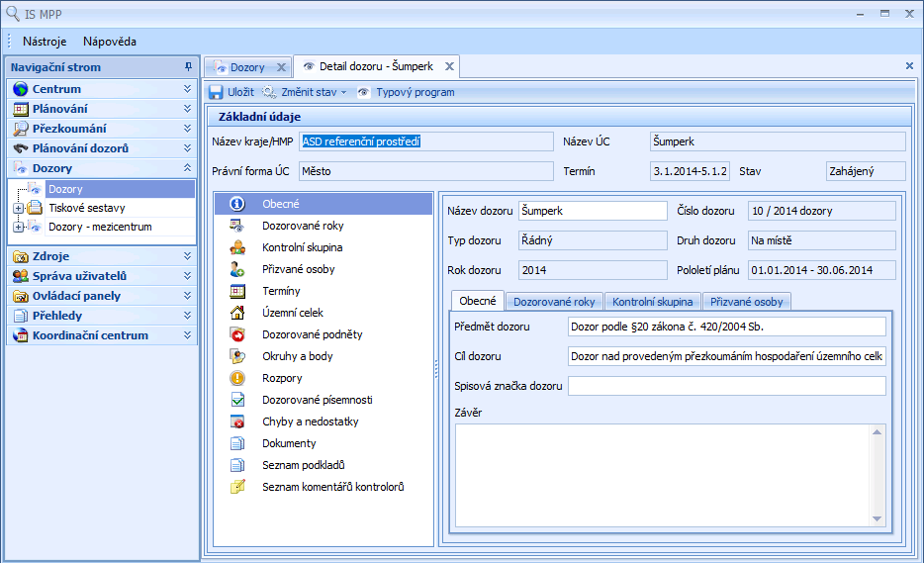Click inside the Závěr text area
This screenshot has height=563, width=924.
tap(663, 475)
